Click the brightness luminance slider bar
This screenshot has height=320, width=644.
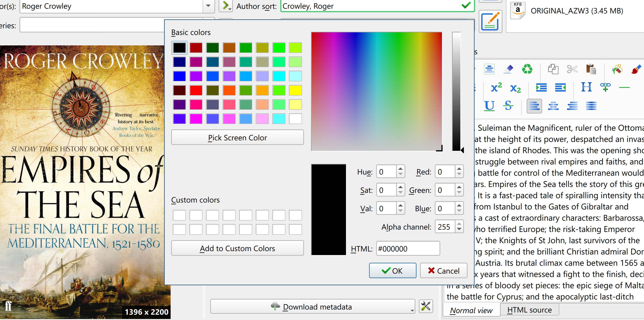pyautogui.click(x=456, y=91)
